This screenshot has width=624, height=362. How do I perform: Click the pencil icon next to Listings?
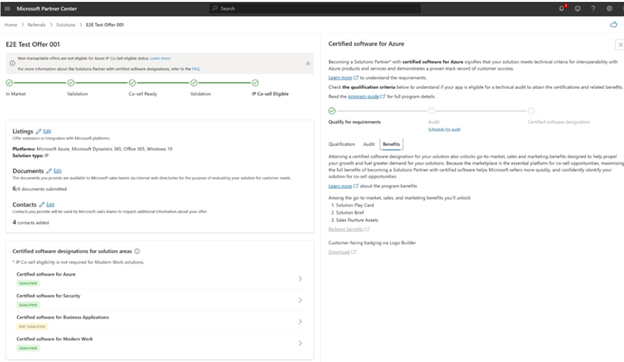click(x=39, y=131)
